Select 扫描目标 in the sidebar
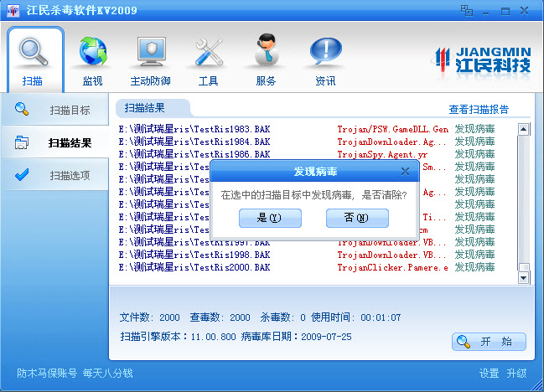Viewport: 544px width, 392px height. coord(54,110)
